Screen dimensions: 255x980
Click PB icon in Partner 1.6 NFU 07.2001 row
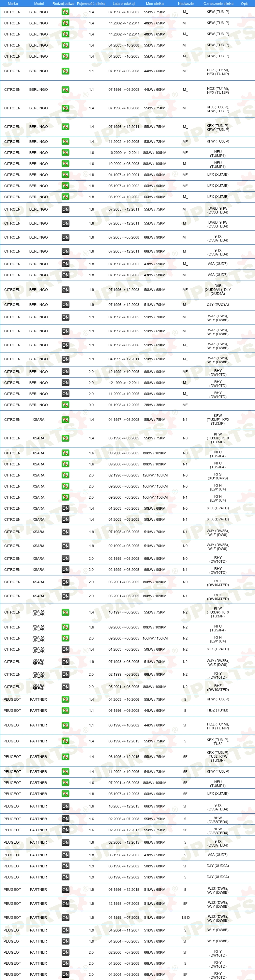[66, 782]
